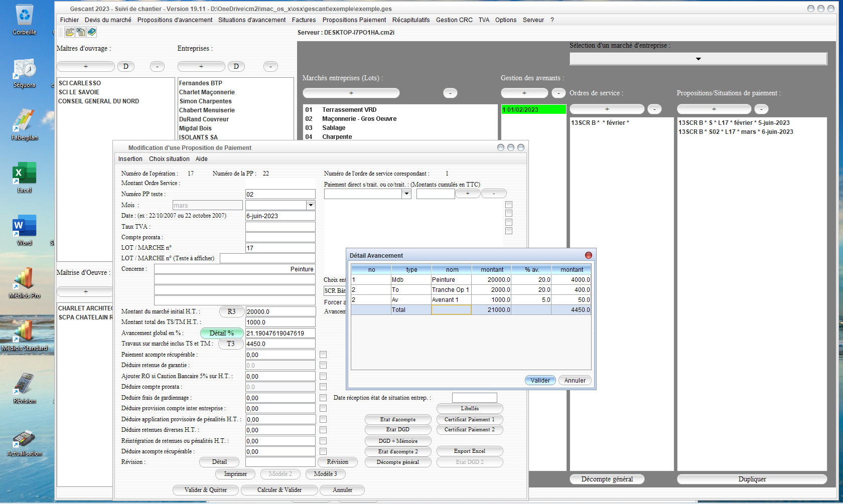Launch Excel from the desktop

coord(25,178)
